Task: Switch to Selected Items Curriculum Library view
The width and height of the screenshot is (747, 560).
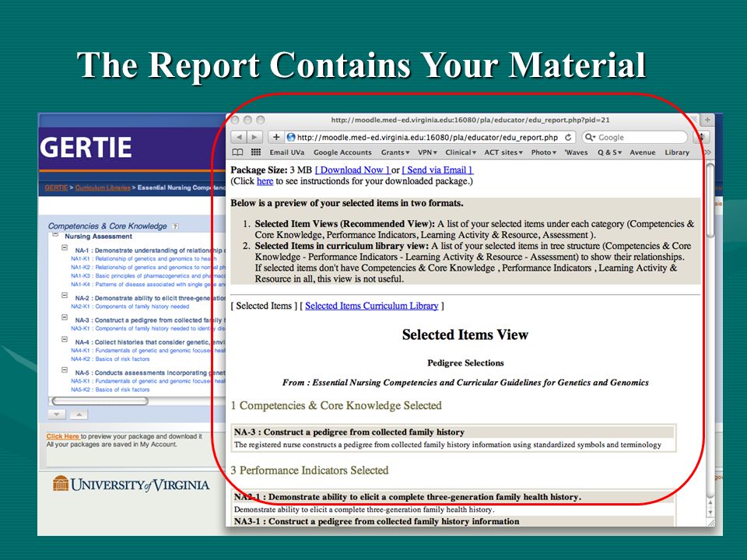Action: point(372,306)
